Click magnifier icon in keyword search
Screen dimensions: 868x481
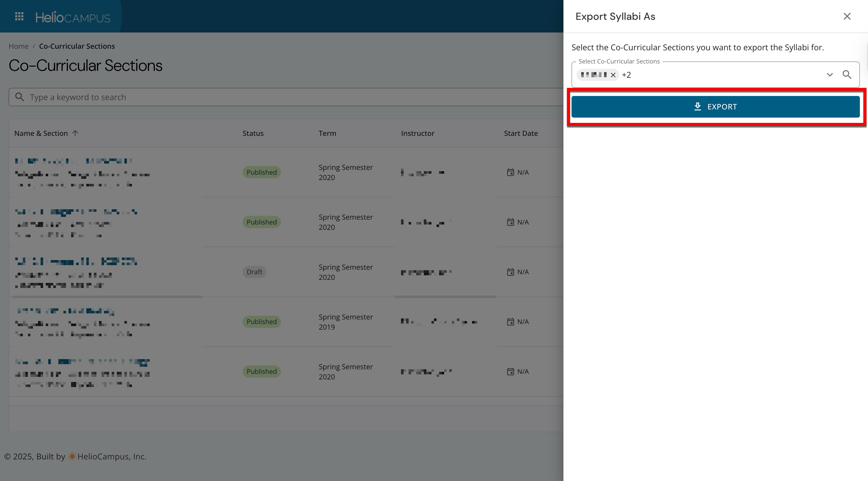click(x=20, y=97)
